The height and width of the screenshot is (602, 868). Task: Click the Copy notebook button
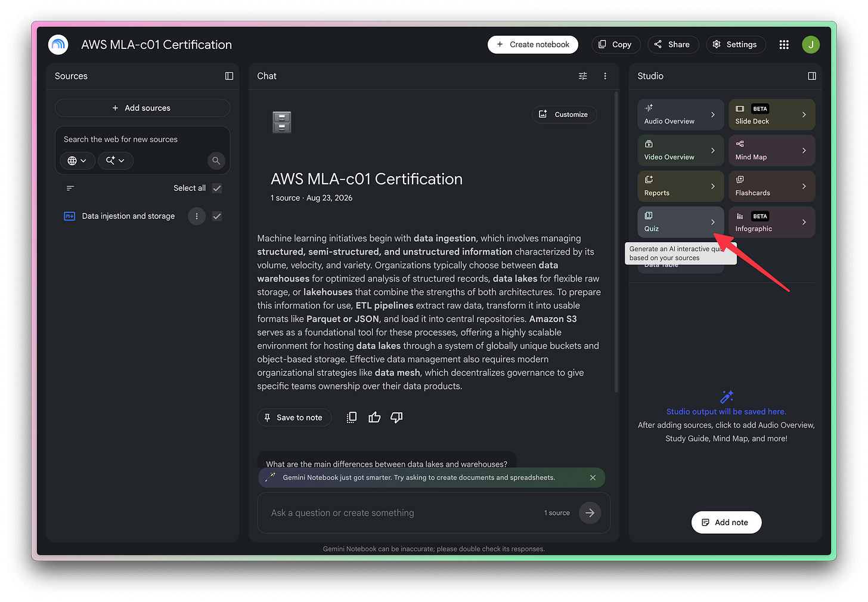(616, 45)
